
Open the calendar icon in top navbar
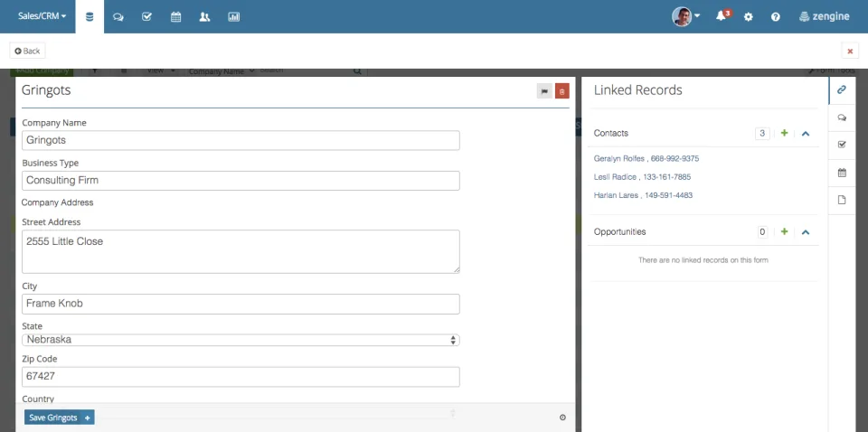tap(175, 16)
